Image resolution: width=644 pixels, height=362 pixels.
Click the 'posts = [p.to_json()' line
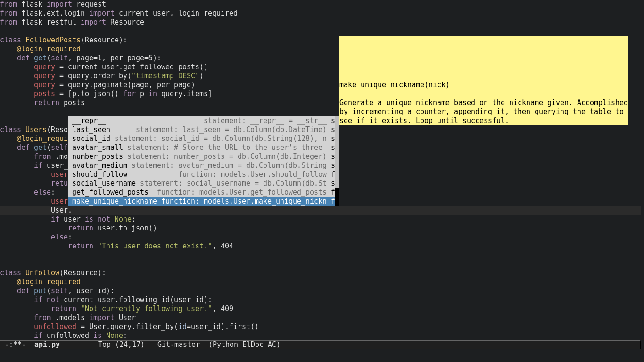coord(123,94)
